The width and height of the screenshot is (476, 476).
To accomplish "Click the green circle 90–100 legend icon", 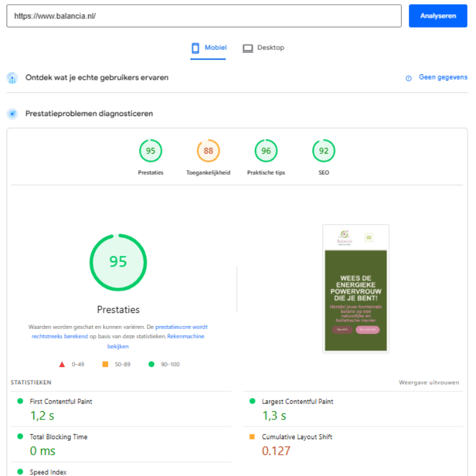I will [152, 364].
